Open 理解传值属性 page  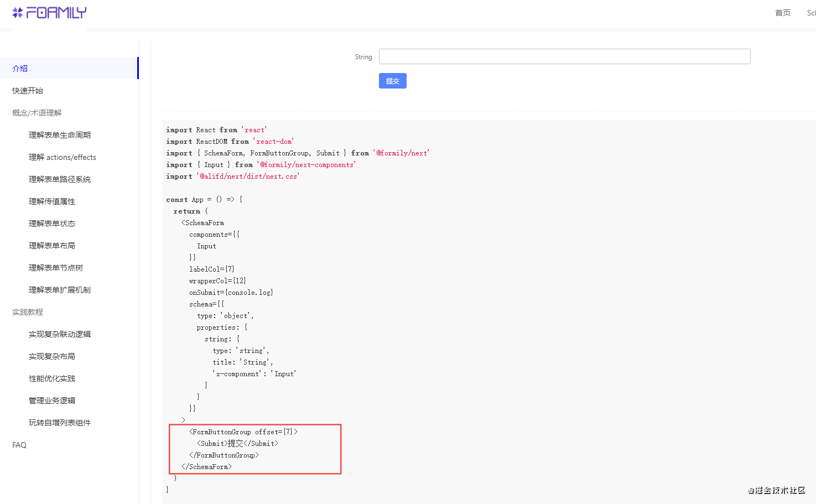pyautogui.click(x=52, y=201)
